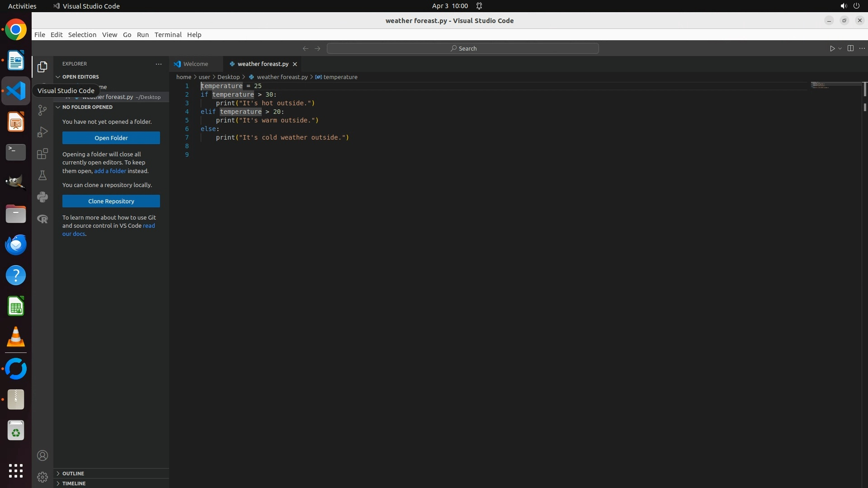Toggle the system notifications bell
The image size is (868, 488).
pos(479,6)
